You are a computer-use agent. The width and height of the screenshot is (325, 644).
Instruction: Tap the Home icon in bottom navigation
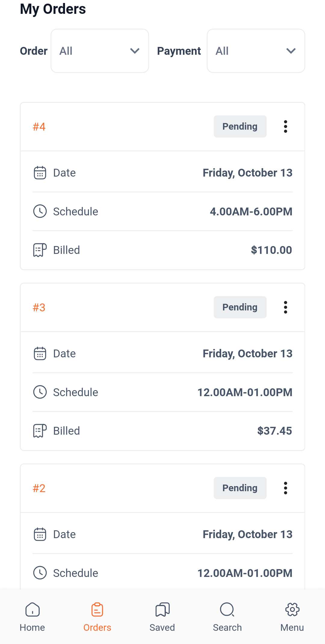coord(32,610)
